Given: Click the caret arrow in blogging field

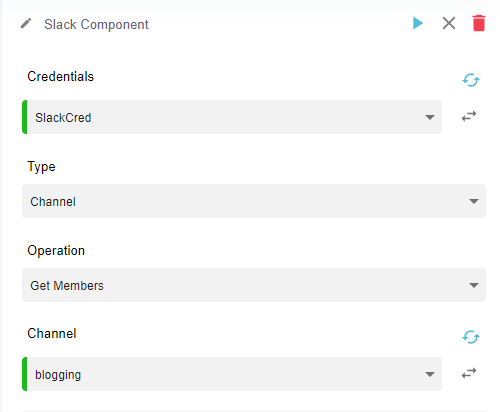Looking at the screenshot, I should [430, 374].
